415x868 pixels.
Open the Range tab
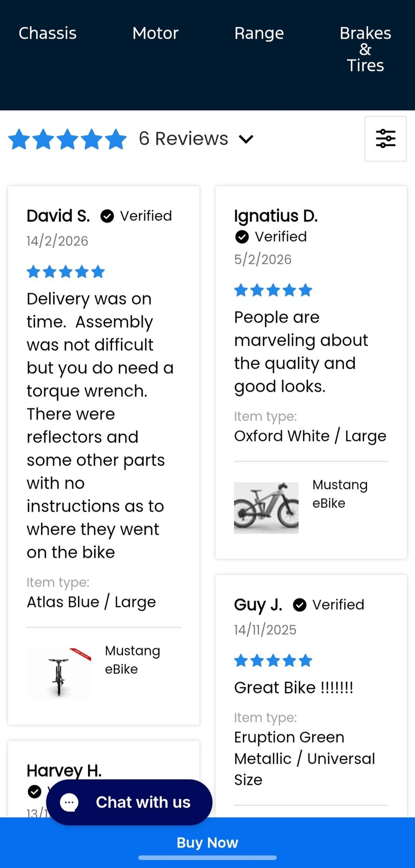pyautogui.click(x=259, y=33)
